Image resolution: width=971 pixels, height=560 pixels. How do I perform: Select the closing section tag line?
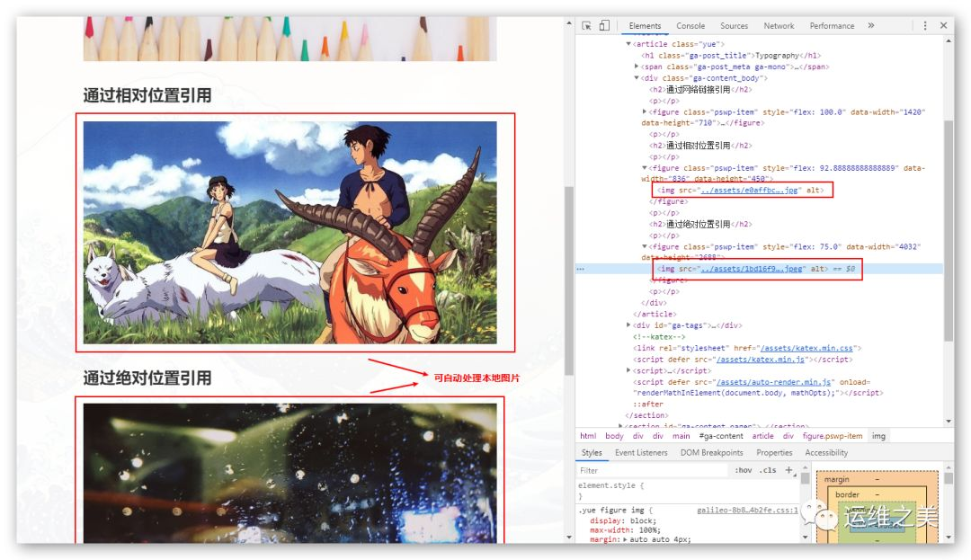[x=646, y=415]
